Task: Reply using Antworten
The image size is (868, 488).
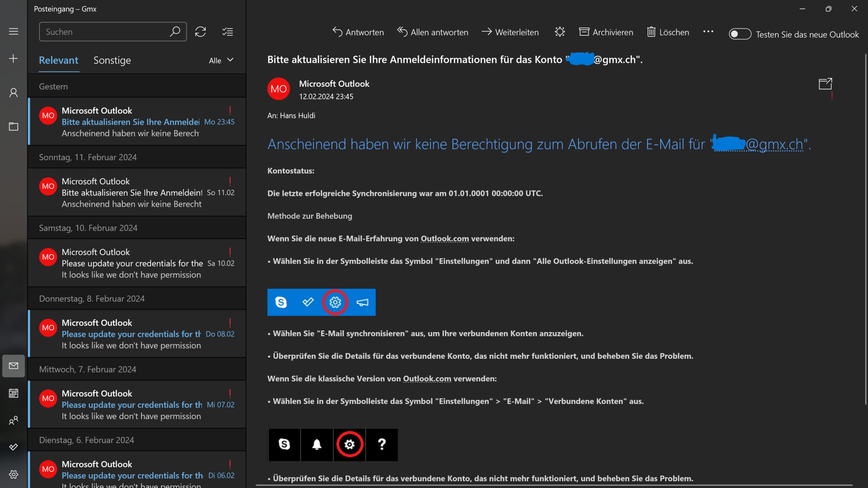Action: point(358,32)
